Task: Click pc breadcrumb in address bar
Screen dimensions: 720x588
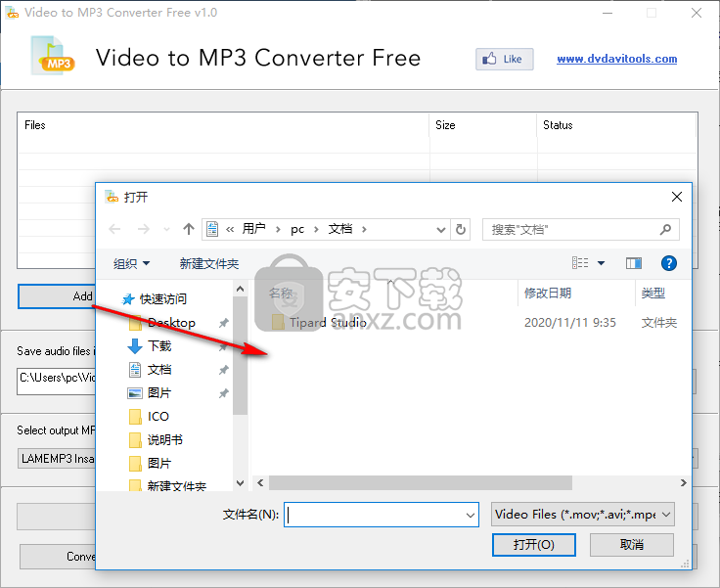Action: coord(297,229)
